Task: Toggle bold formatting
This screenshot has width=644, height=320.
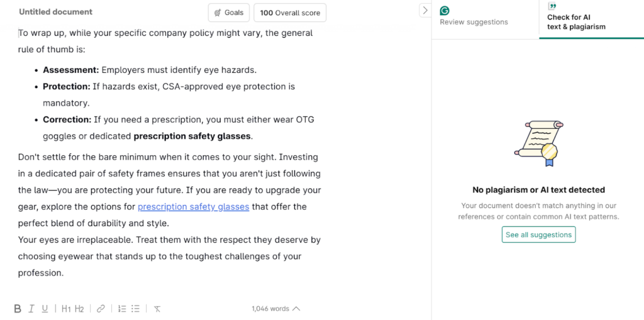Action: (x=18, y=309)
